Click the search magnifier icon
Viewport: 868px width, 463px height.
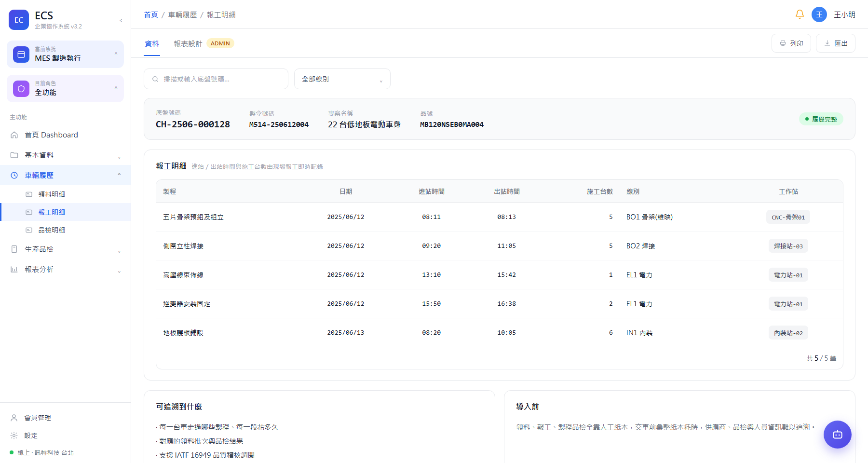[x=155, y=79]
